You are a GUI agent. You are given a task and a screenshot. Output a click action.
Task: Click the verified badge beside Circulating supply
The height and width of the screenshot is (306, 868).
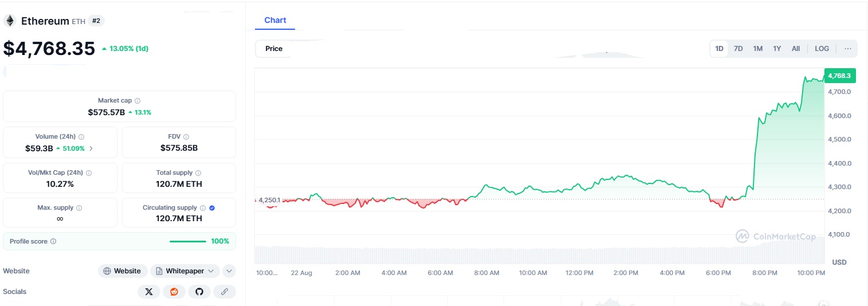tap(212, 208)
